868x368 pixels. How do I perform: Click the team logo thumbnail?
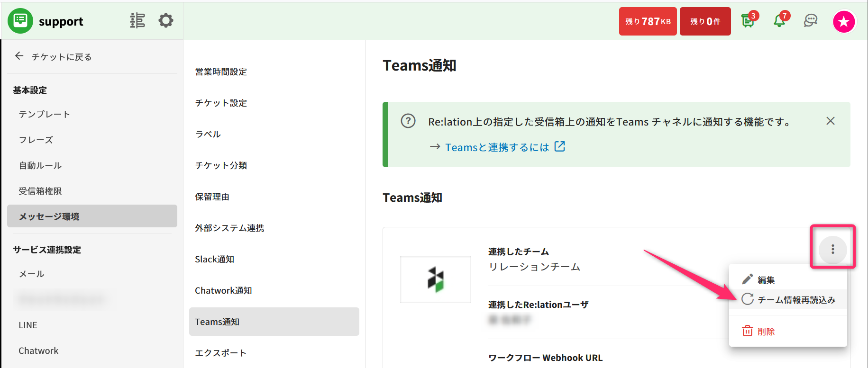pyautogui.click(x=436, y=279)
